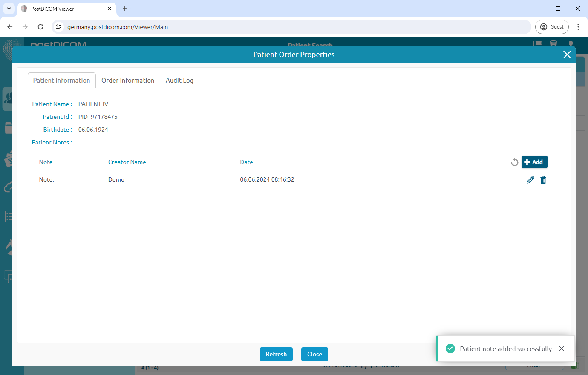Image resolution: width=588 pixels, height=375 pixels.
Task: Expand the tab search dropdown chevron
Action: point(9,9)
